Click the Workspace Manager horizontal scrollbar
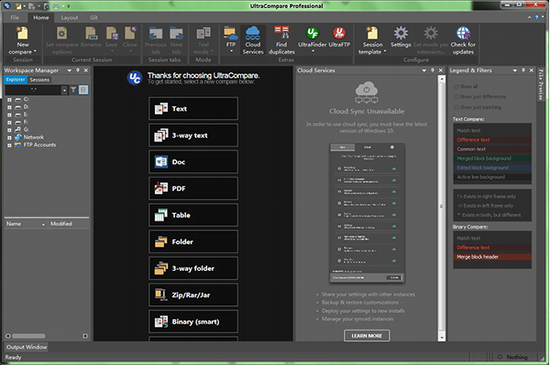Screen dimensions: 550x365 point(46,336)
